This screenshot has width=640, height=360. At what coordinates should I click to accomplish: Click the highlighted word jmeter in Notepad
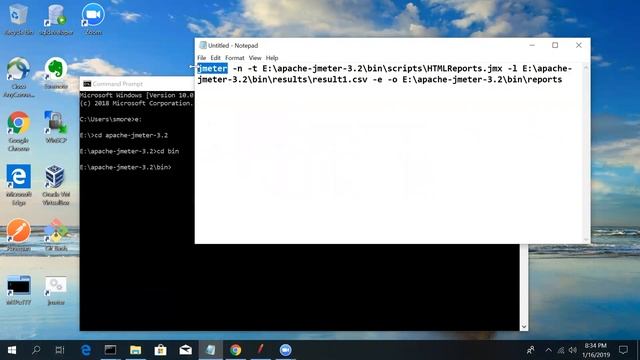(x=212, y=69)
